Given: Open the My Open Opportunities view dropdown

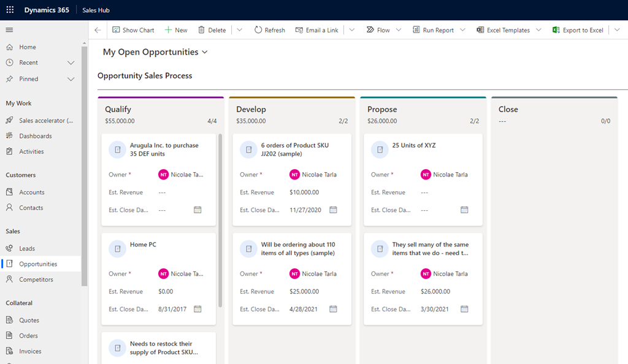Looking at the screenshot, I should [205, 52].
